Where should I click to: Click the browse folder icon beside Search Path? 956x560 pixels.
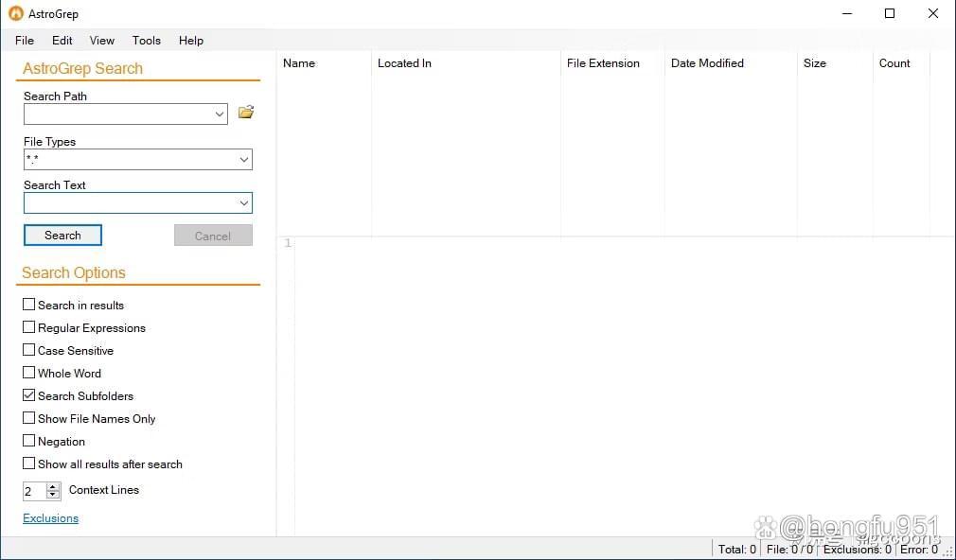pos(246,113)
